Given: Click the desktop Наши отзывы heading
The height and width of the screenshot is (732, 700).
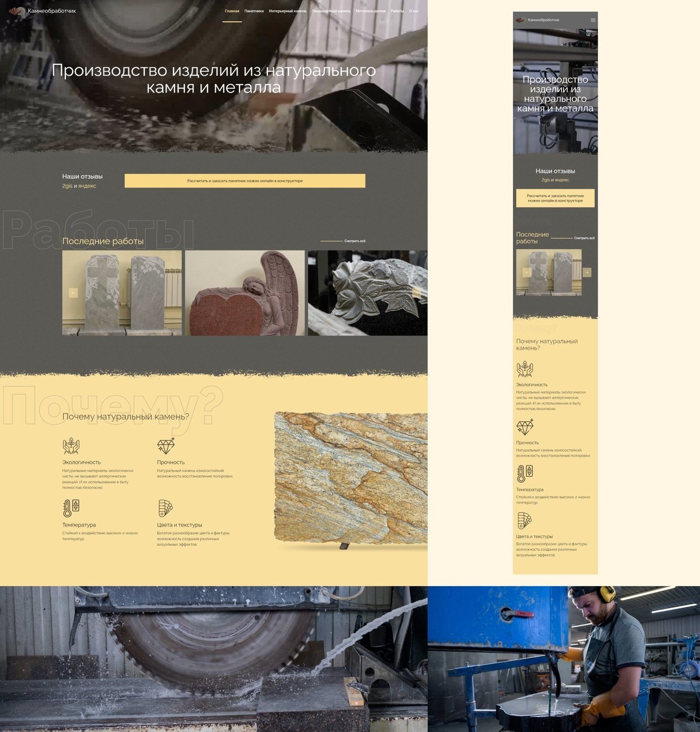Looking at the screenshot, I should point(83,177).
